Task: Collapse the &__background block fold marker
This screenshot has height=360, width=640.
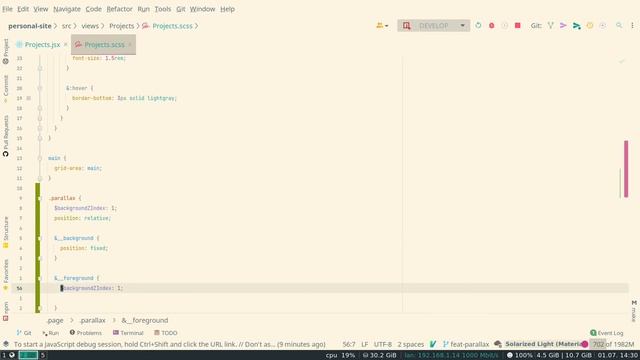Action: (40, 238)
